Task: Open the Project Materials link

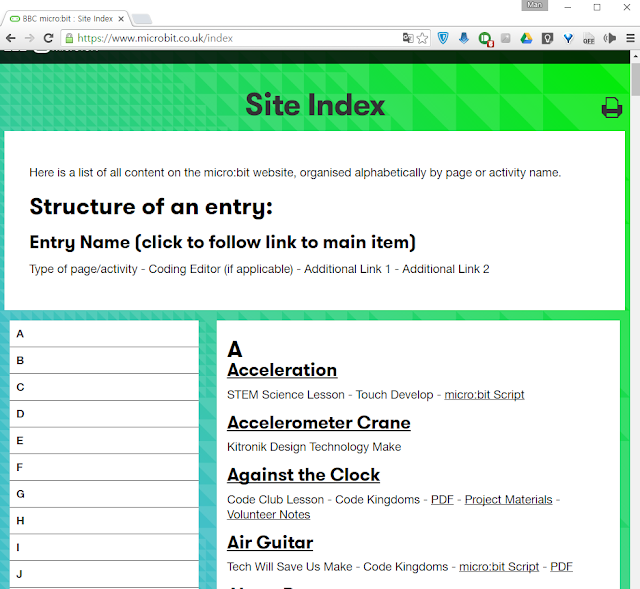Action: pos(509,500)
